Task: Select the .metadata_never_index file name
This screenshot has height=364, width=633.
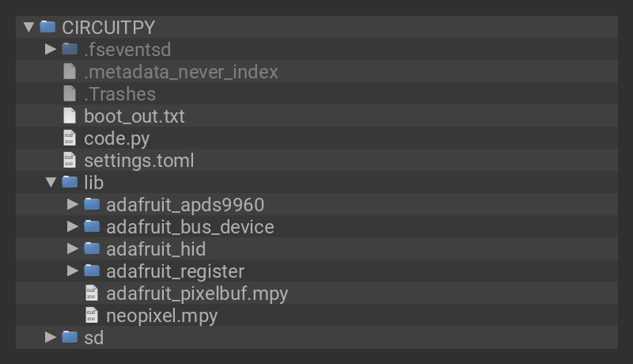Action: (x=180, y=72)
